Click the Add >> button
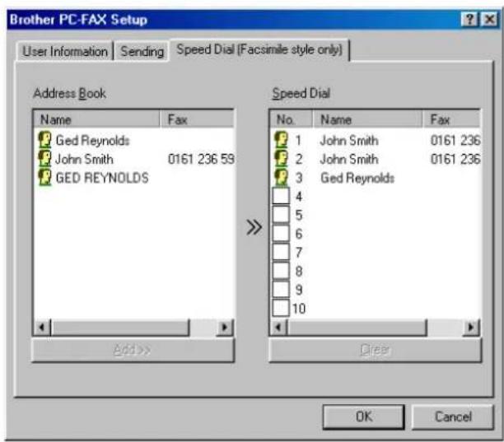The height and width of the screenshot is (442, 504). [x=133, y=350]
